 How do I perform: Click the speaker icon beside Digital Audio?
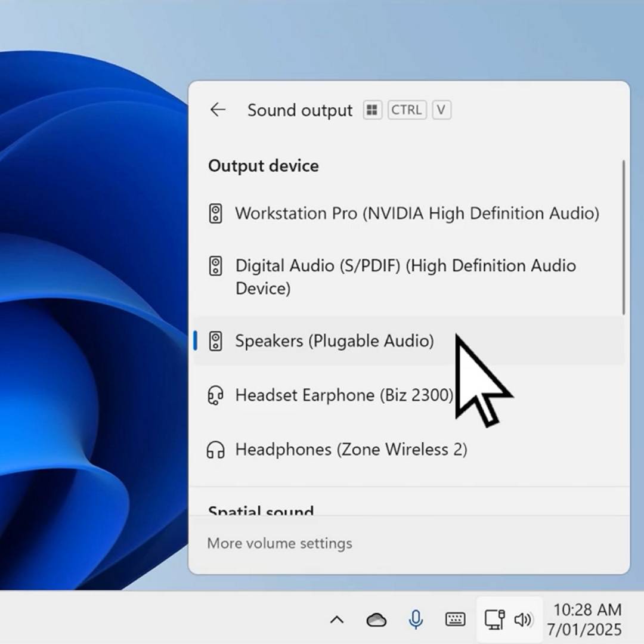pos(216,266)
